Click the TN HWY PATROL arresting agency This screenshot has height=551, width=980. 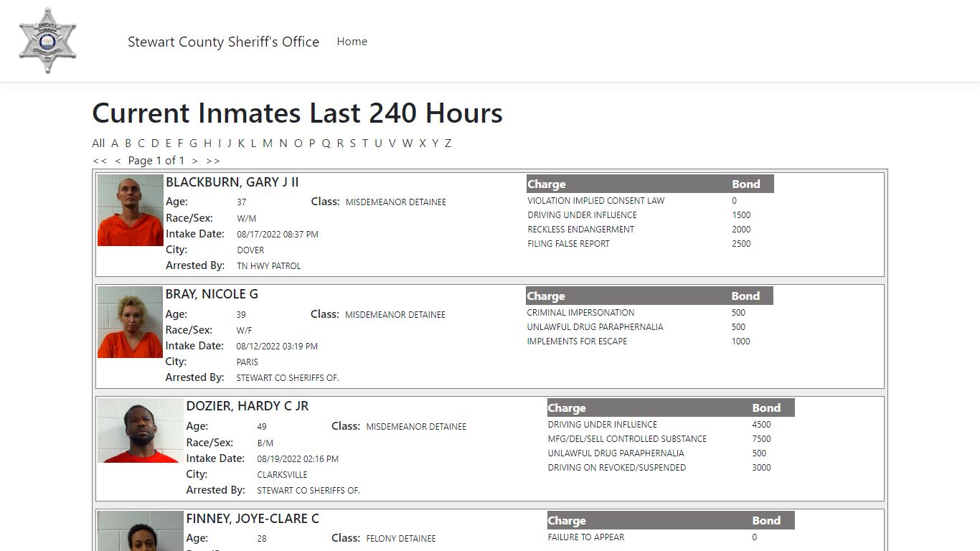click(x=269, y=266)
